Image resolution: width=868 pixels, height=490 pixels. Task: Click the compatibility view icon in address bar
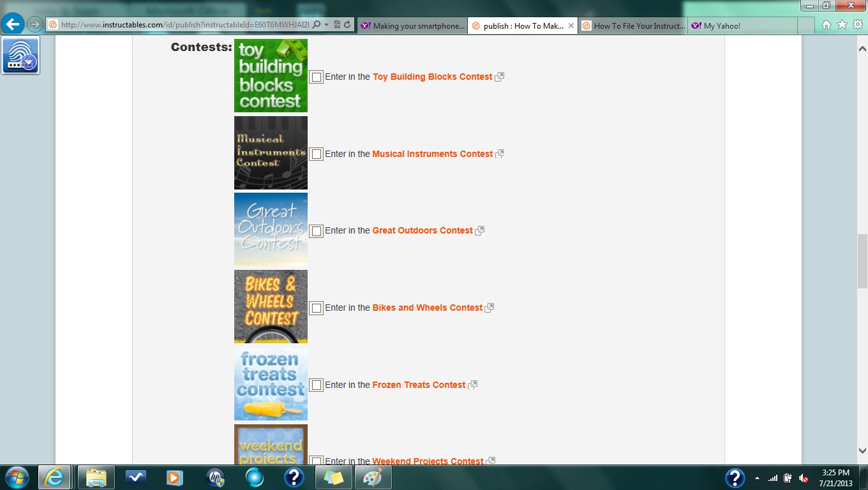[337, 25]
